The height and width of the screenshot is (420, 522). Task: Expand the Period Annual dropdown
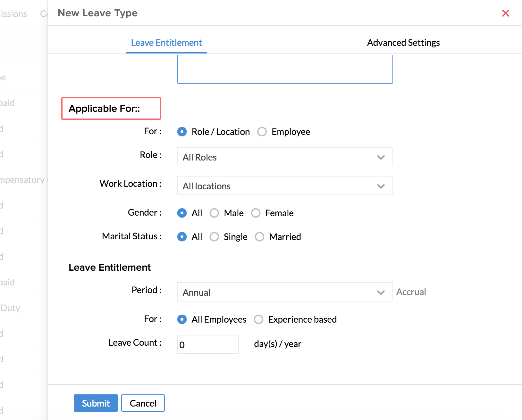(x=285, y=292)
